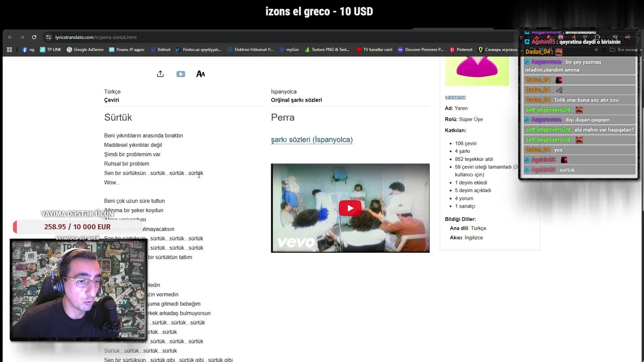The height and width of the screenshot is (362, 644).
Task: Open the Xidmət bookmark
Action: pos(160,50)
